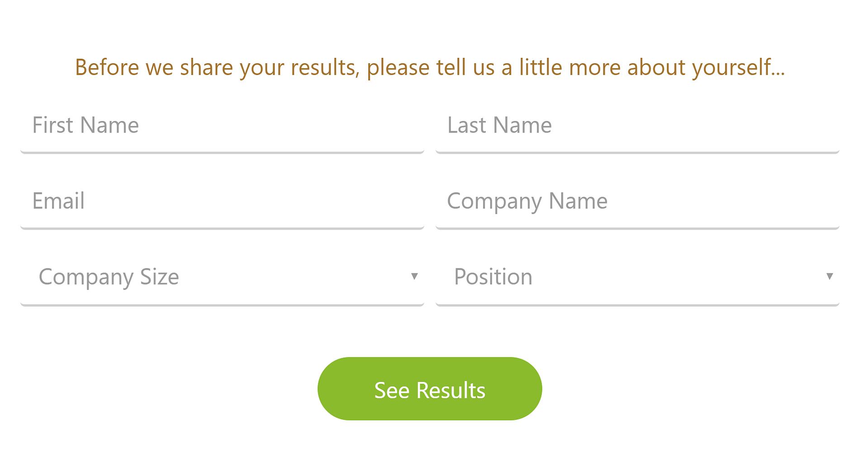Click the Company Size dropdown arrow
868x456 pixels.
click(x=414, y=276)
